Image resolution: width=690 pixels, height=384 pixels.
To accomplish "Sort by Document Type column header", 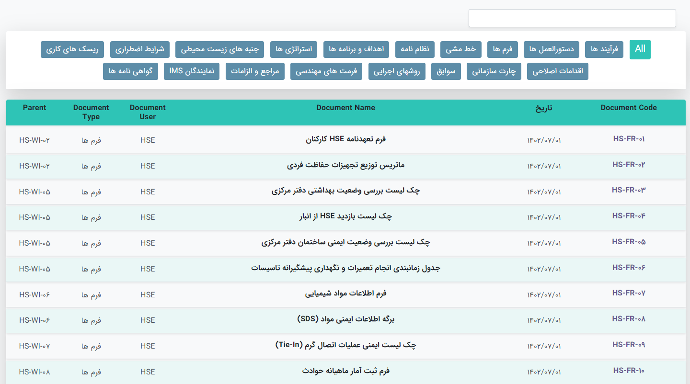I will [91, 112].
